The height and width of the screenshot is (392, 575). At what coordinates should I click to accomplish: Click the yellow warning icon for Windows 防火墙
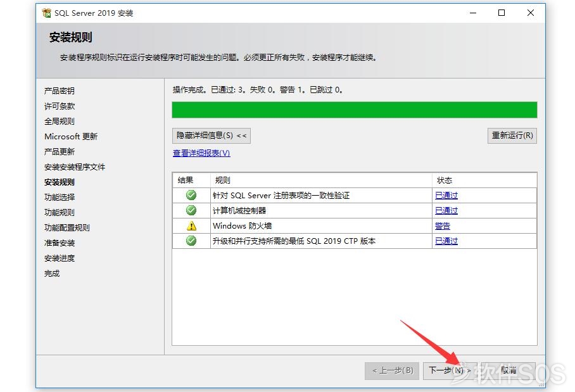(191, 226)
